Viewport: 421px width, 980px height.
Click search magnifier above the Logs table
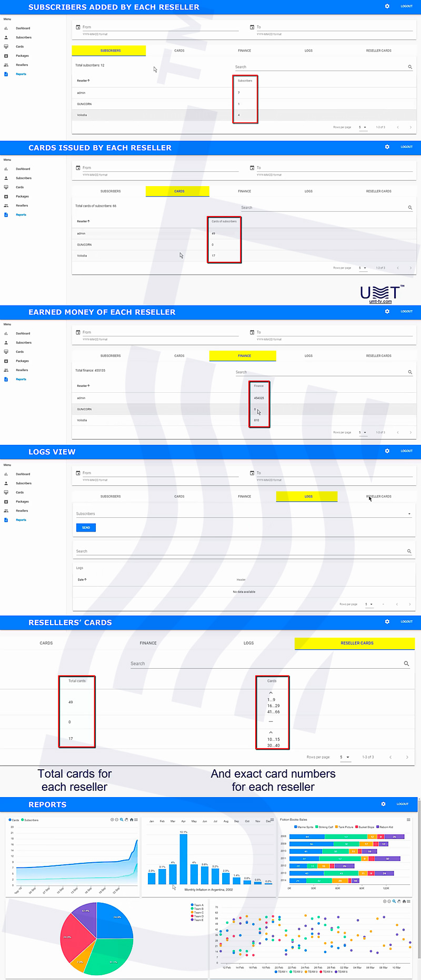pos(409,551)
